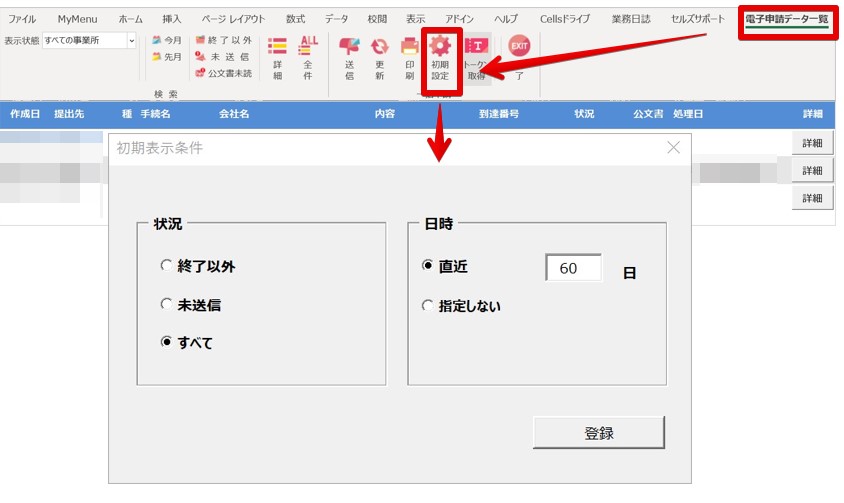
Task: Select the 電子申請データ一覧 tab
Action: [x=786, y=19]
